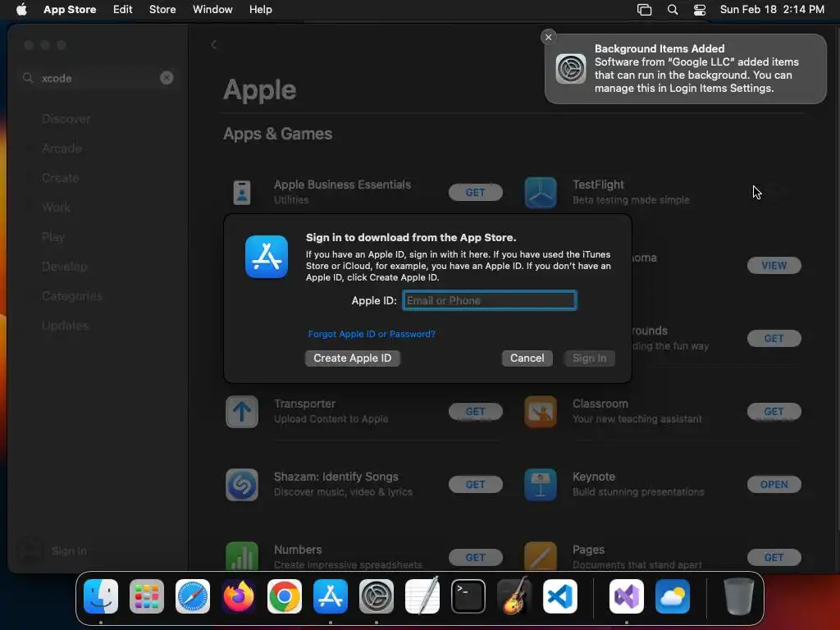840x630 pixels.
Task: Click the System Settings icon in notification
Action: [x=571, y=69]
